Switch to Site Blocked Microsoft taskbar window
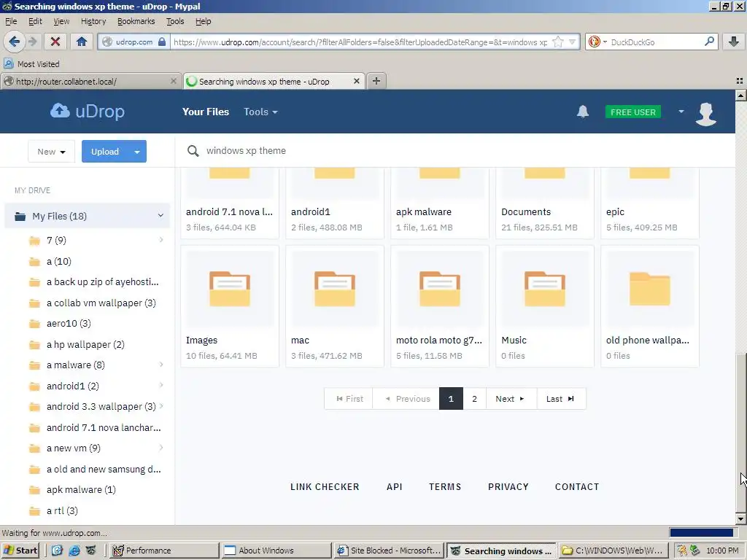Screen dimensions: 747x560 point(389,551)
